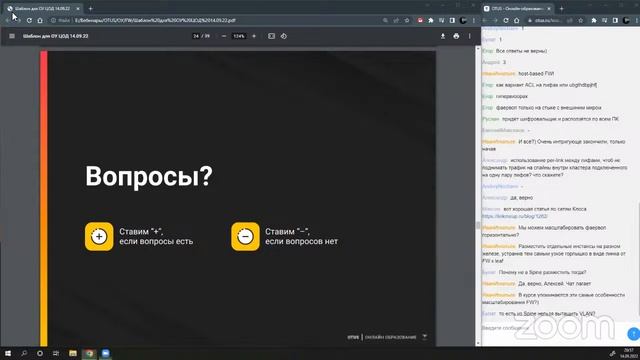Image resolution: width=640 pixels, height=360 pixels.
Task: Bookmark the OTUS page with star
Action: (580, 20)
